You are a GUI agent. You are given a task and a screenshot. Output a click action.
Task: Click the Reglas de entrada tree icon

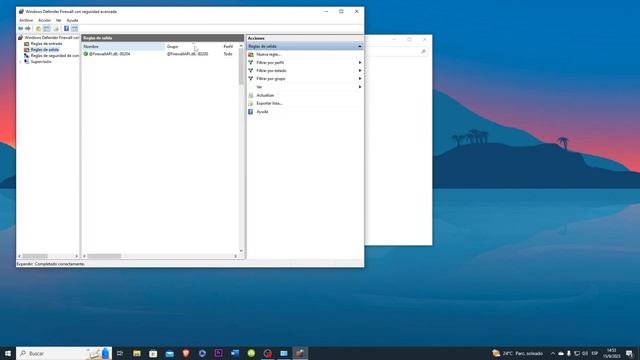point(27,44)
